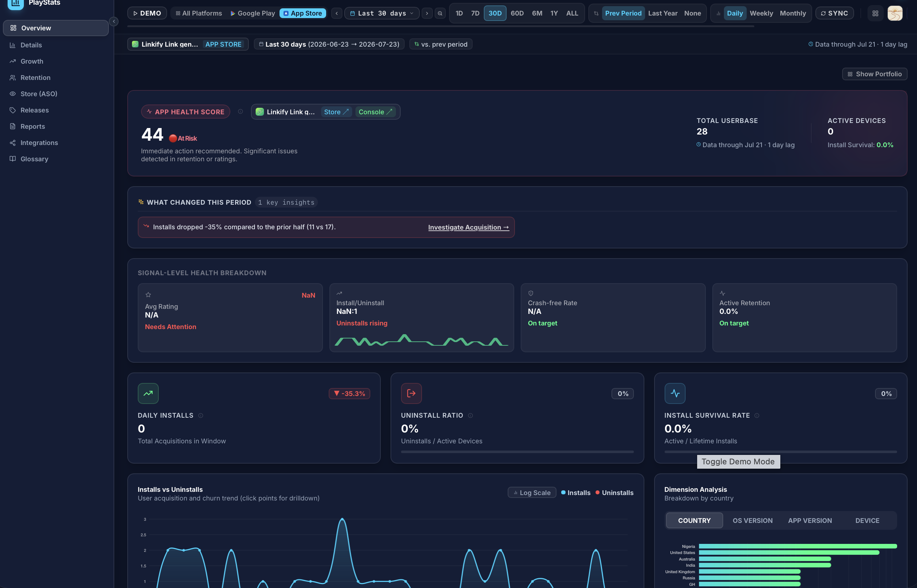The image size is (917, 588).
Task: Open the Console external link
Action: [375, 112]
